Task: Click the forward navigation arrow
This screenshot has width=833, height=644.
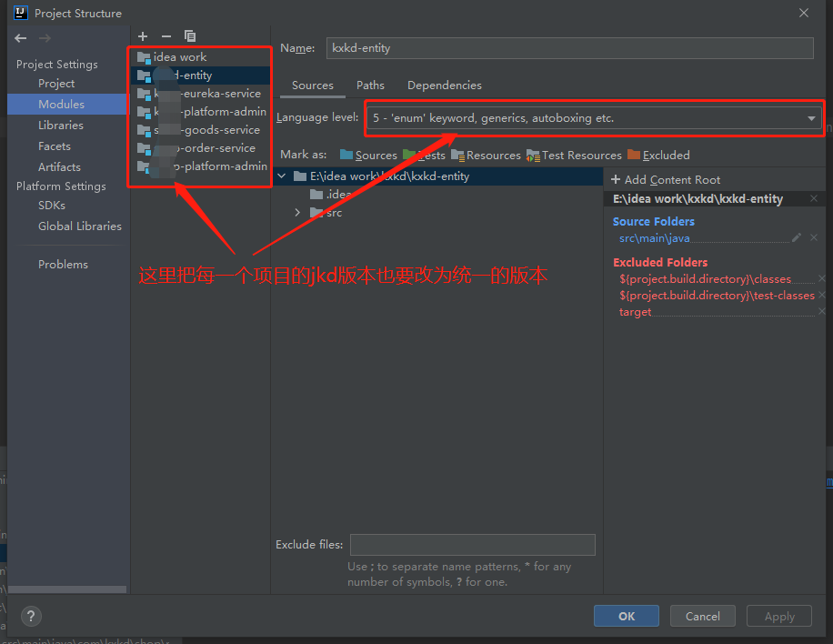Action: click(x=45, y=38)
